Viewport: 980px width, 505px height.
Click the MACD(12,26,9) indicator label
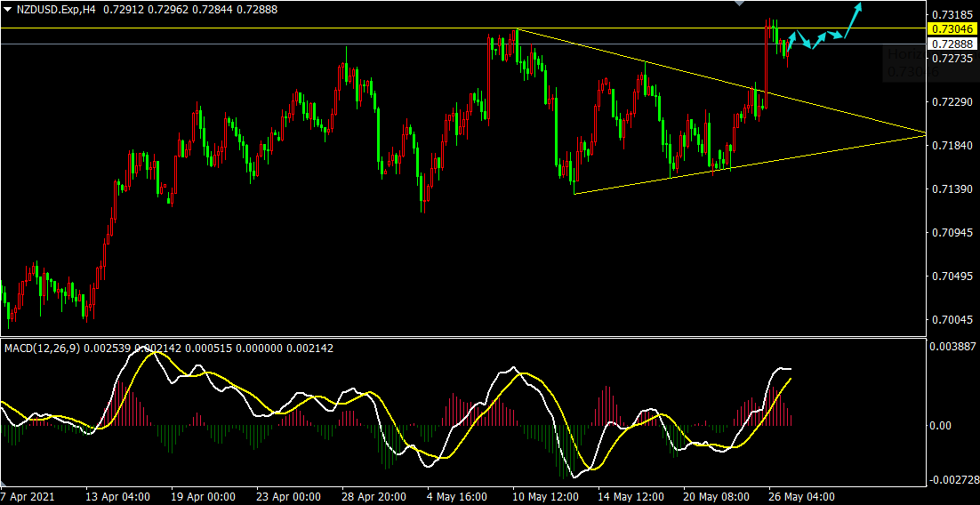(x=43, y=349)
